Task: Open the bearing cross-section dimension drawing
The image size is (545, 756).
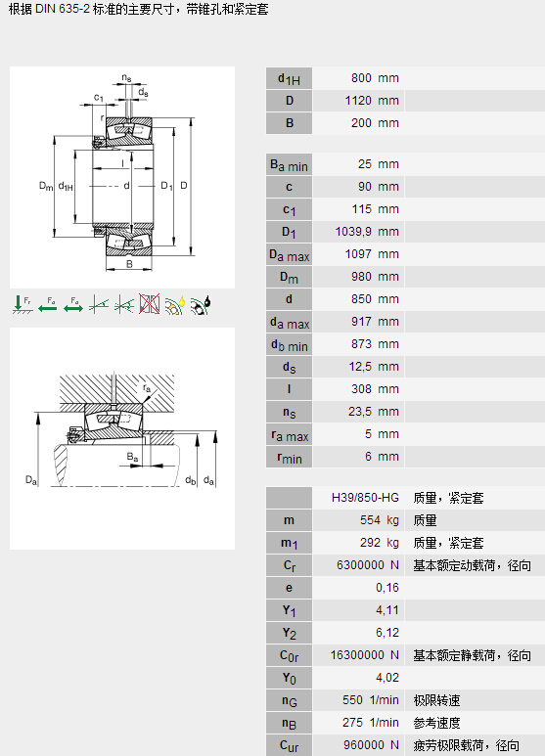Action: coord(122,177)
